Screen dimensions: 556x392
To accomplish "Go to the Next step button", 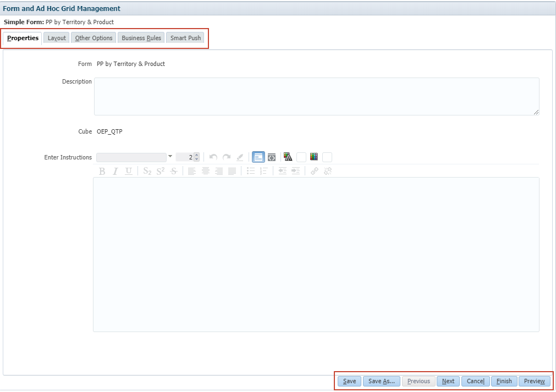I will 448,381.
